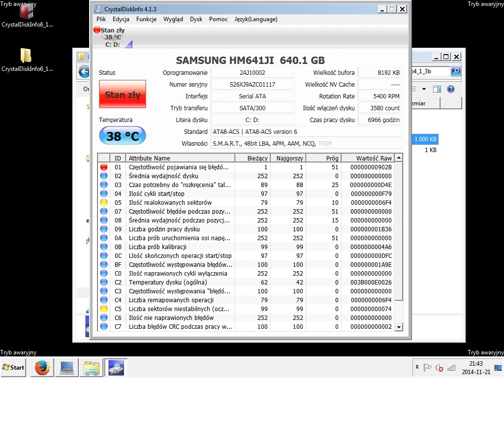Click the blue status circle for attribute BF

(103, 264)
